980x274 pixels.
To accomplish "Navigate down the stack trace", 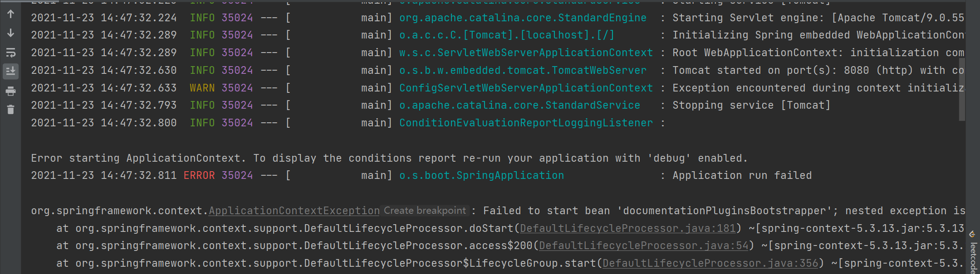I will (x=11, y=33).
